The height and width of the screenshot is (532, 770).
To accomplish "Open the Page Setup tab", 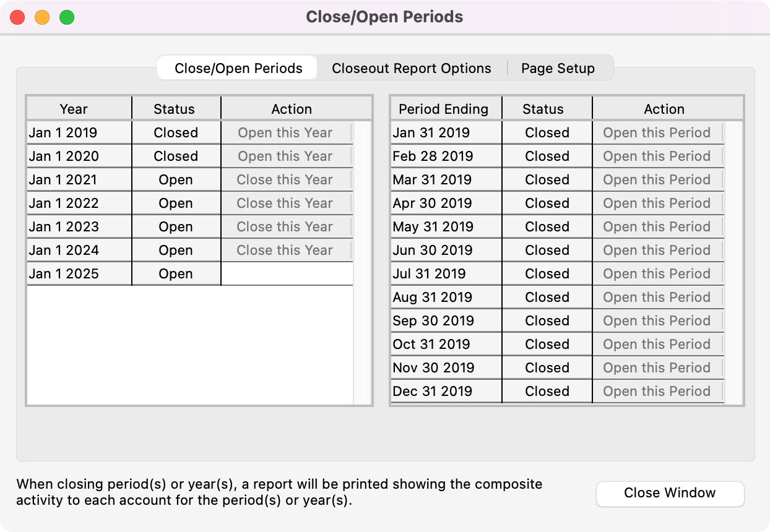I will point(558,68).
